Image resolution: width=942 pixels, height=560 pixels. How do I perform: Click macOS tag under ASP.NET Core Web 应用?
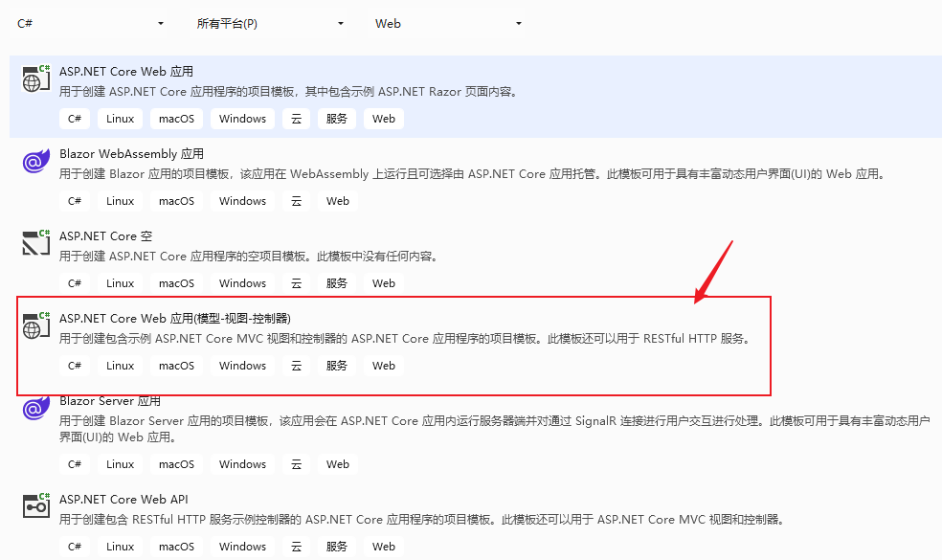176,119
